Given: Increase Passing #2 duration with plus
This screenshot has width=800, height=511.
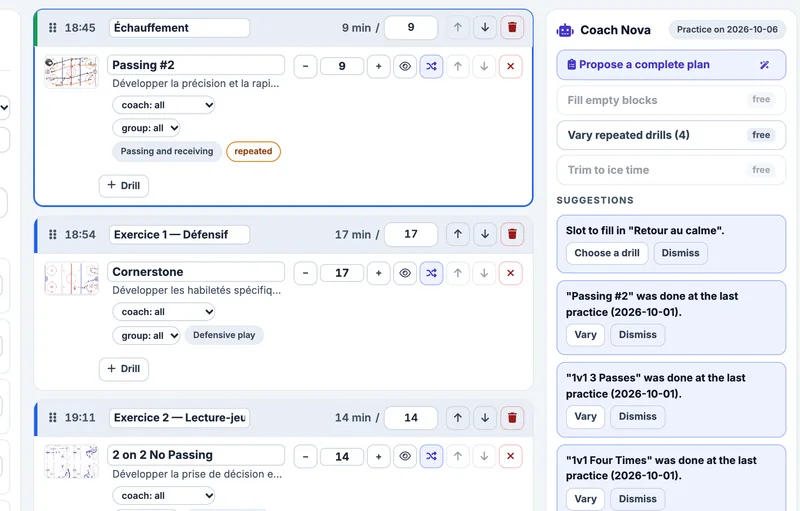Looking at the screenshot, I should (x=379, y=66).
